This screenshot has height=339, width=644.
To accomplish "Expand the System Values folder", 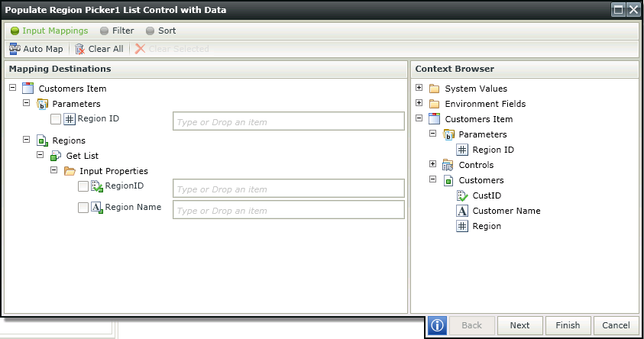I will click(x=419, y=88).
